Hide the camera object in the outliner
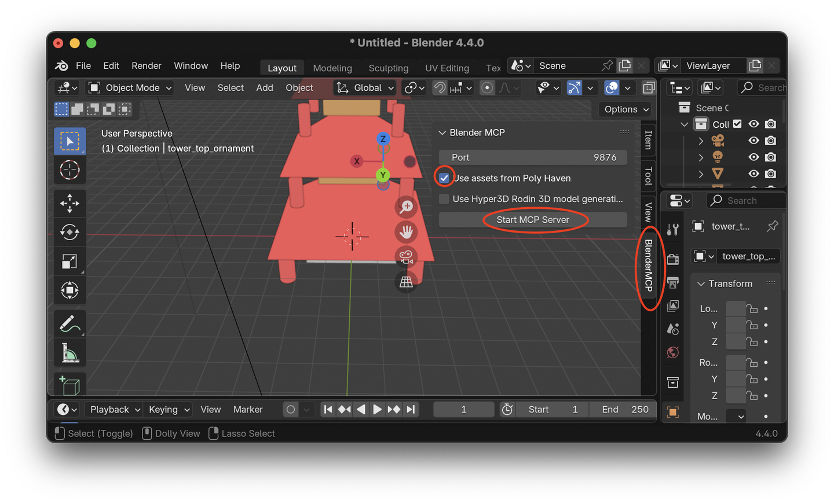Image resolution: width=834 pixels, height=504 pixels. [x=753, y=140]
